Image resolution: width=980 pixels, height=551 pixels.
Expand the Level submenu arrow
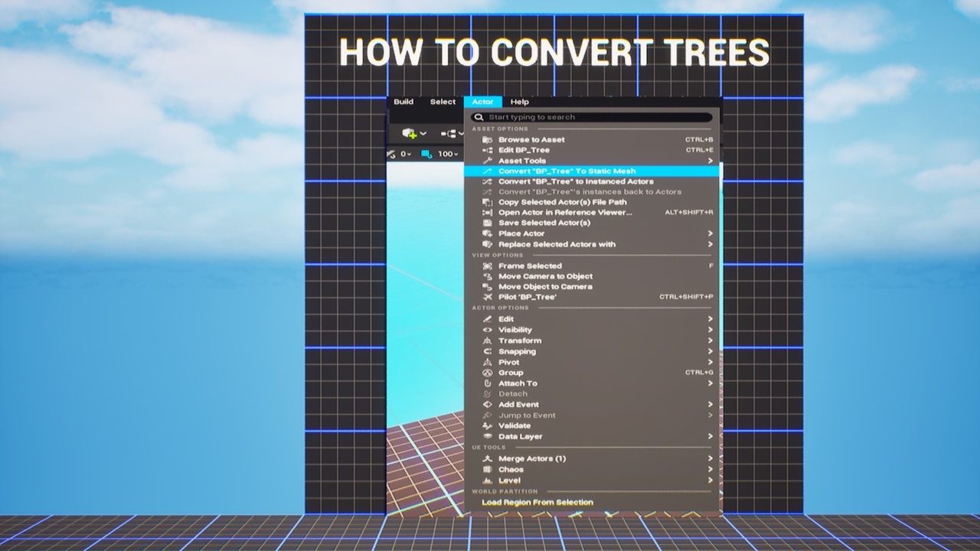(x=710, y=480)
